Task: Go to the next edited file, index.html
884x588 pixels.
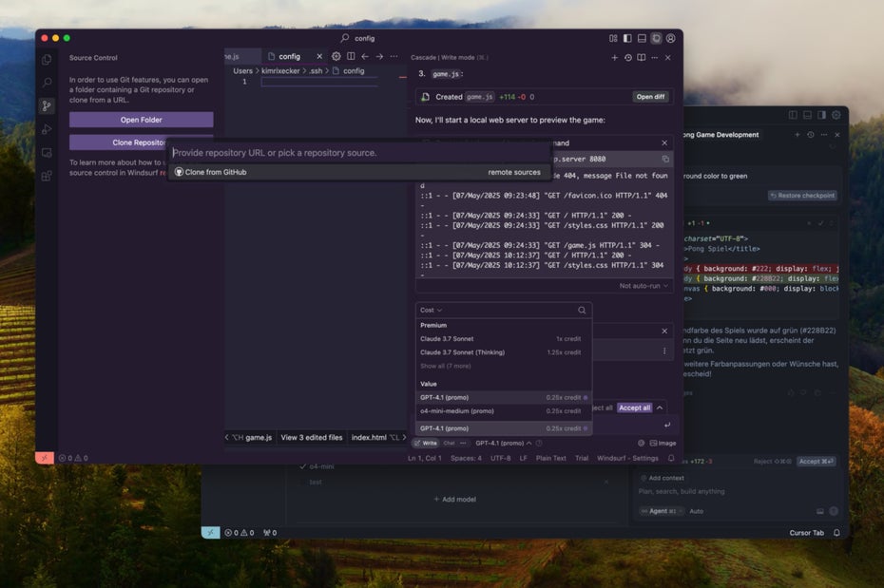Action: 377,437
